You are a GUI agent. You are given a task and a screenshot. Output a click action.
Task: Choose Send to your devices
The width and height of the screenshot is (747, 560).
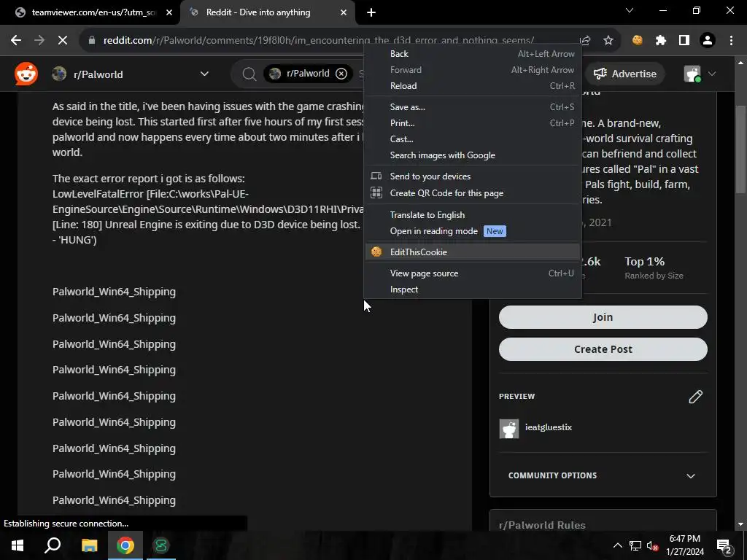473,176
